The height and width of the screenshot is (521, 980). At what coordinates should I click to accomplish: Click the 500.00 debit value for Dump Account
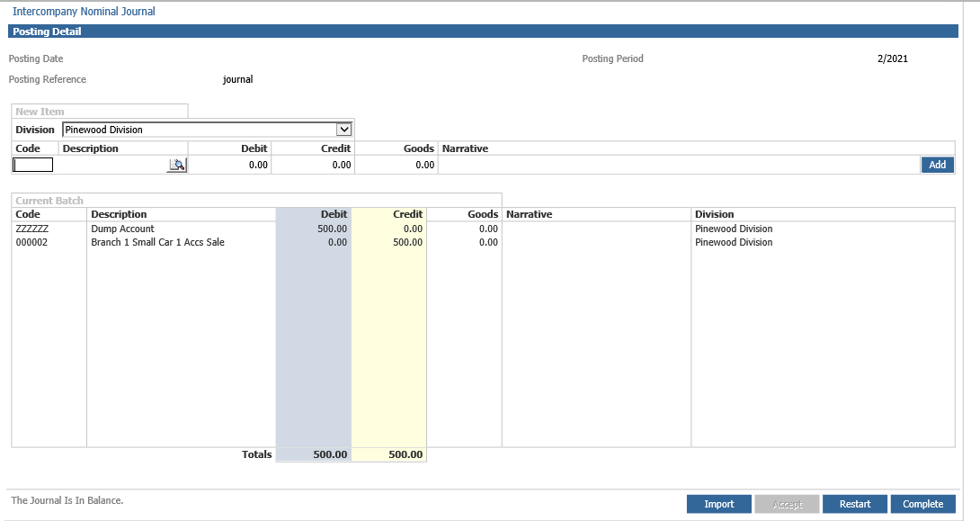click(x=331, y=229)
